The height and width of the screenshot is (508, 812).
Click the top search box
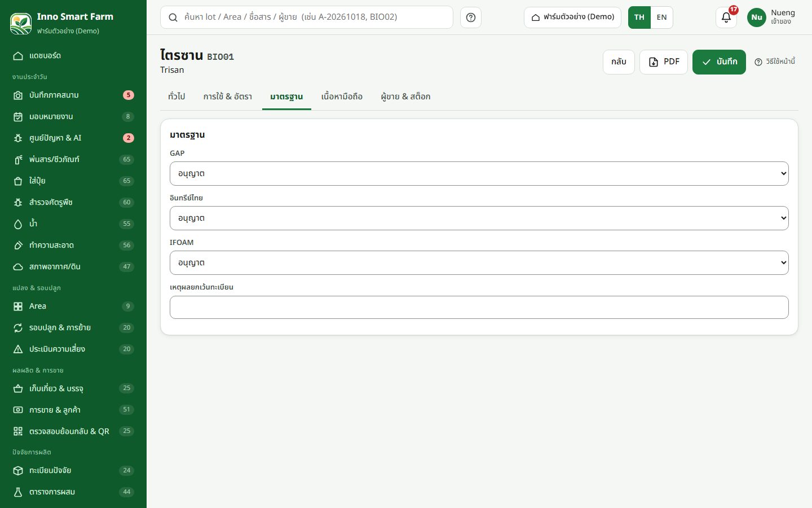[307, 17]
